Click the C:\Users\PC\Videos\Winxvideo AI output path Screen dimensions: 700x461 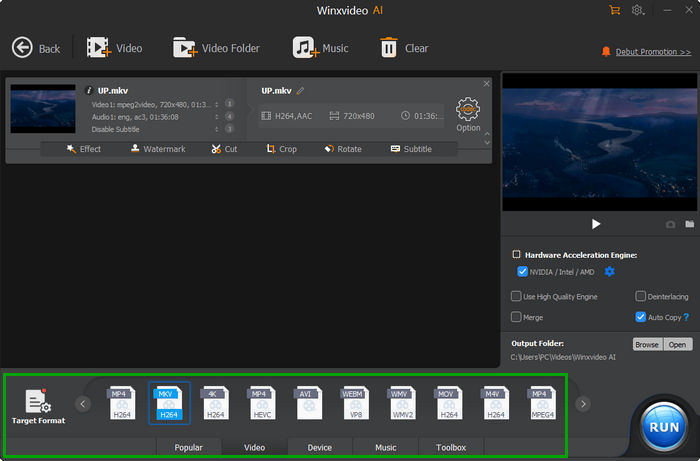click(563, 357)
